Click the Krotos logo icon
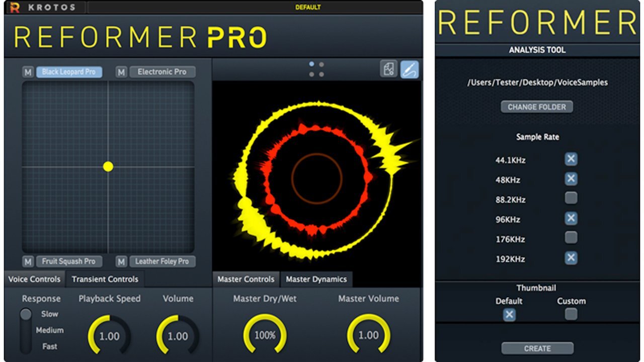The height and width of the screenshot is (362, 644). point(15,7)
